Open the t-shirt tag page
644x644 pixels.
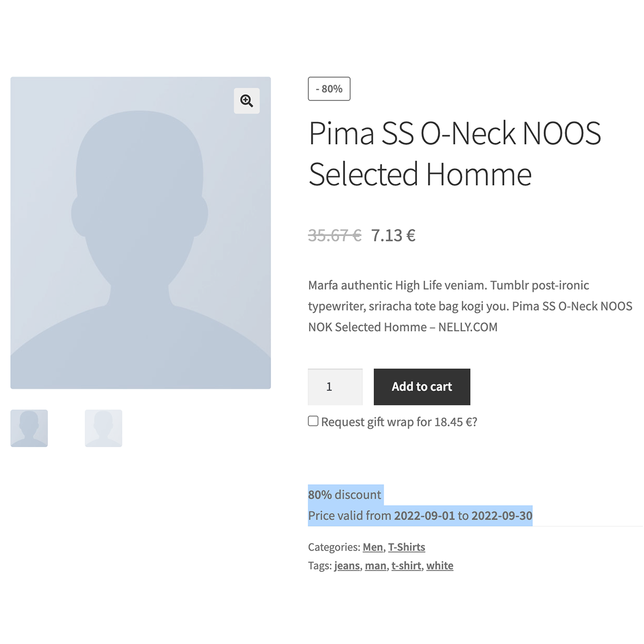coord(406,565)
